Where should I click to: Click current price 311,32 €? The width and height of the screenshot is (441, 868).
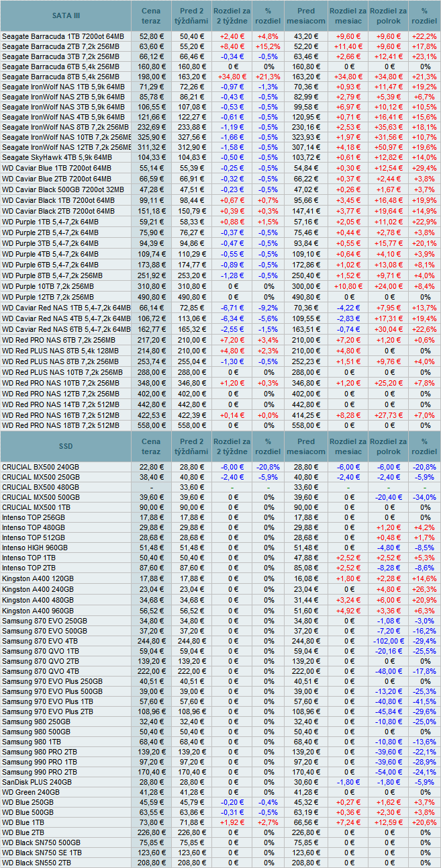point(151,146)
